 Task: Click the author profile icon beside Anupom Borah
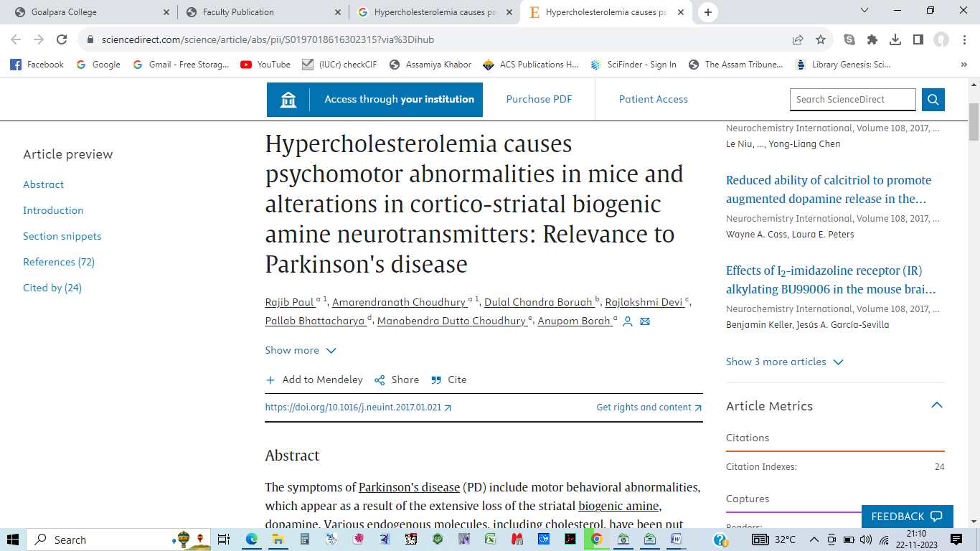(x=628, y=321)
